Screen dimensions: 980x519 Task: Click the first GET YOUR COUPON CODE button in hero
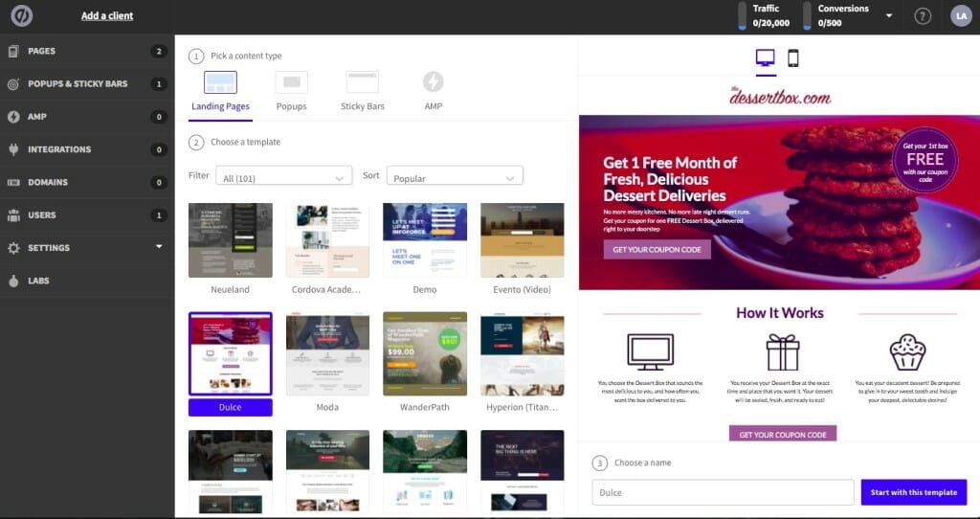pyautogui.click(x=657, y=249)
